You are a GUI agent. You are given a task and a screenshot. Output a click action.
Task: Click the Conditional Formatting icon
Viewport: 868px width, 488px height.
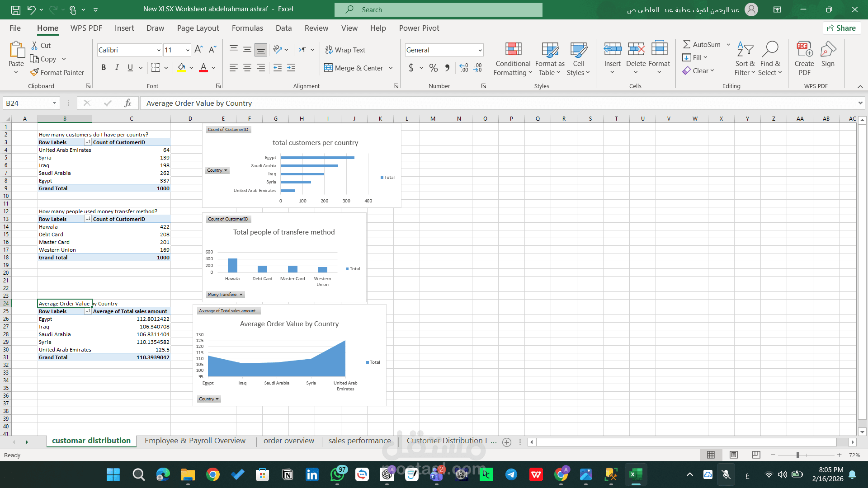tap(513, 49)
